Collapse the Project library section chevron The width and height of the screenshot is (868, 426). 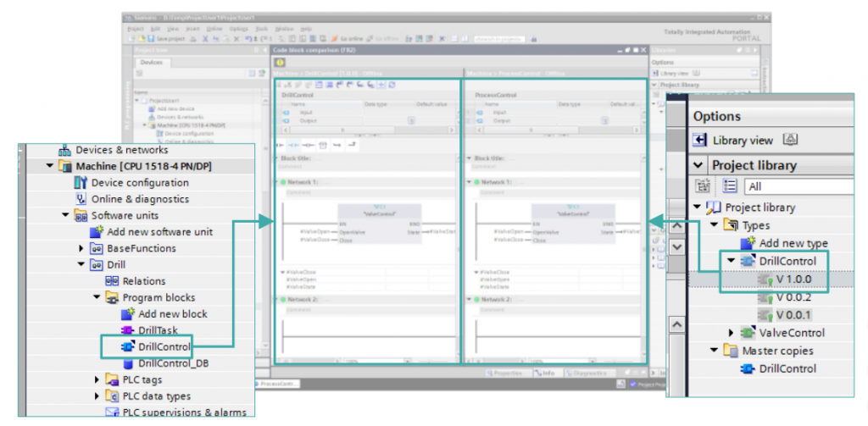click(x=698, y=165)
